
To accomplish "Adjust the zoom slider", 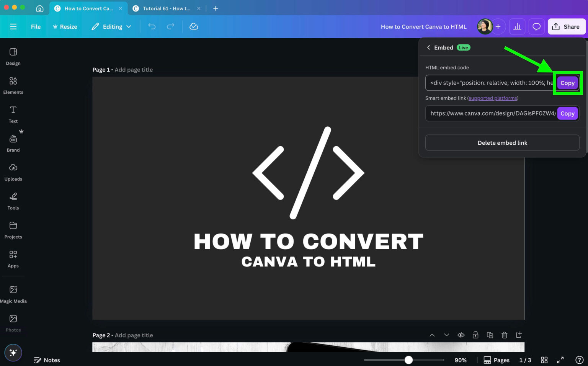I will click(408, 360).
